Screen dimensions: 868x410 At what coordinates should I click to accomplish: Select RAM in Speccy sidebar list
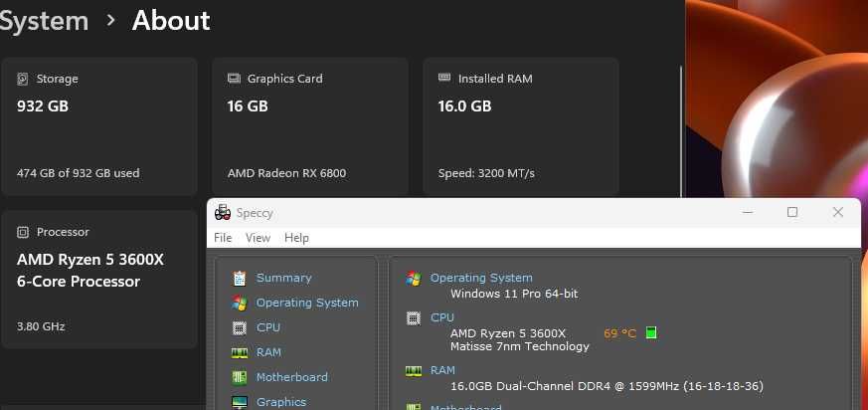tap(269, 352)
